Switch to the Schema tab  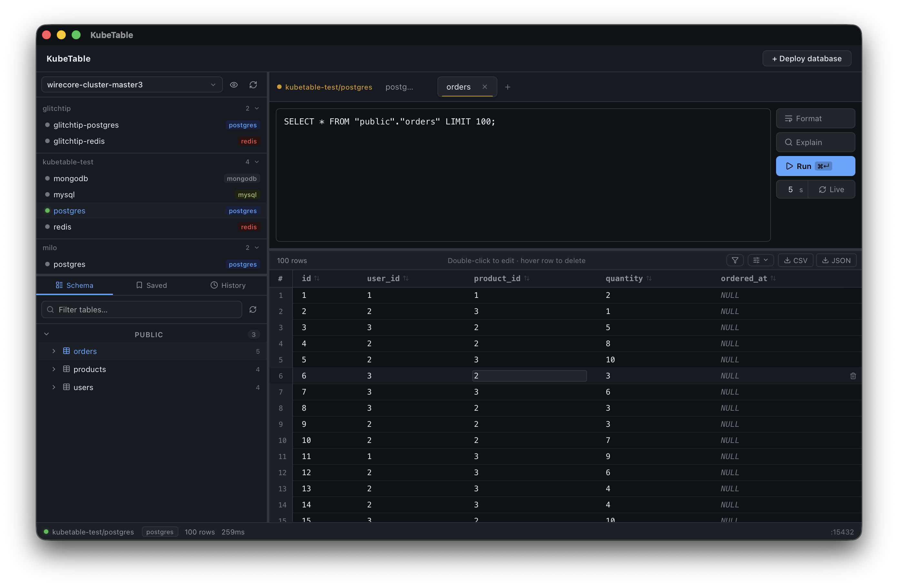click(75, 285)
